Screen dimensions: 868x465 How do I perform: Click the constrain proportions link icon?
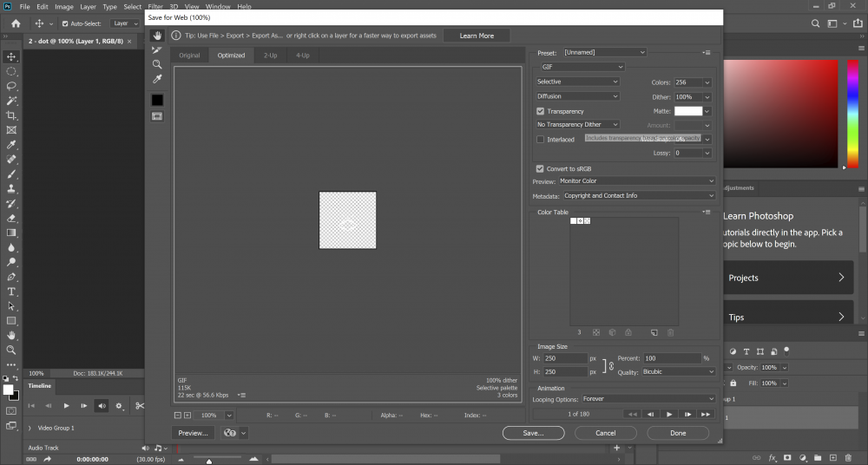(x=610, y=365)
